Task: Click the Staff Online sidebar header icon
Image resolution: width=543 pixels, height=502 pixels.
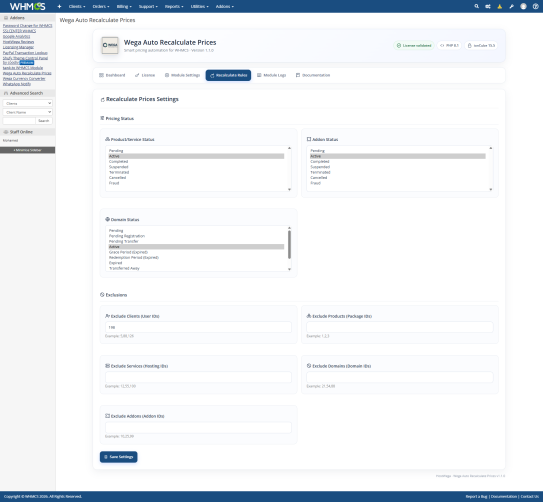Action: click(6, 132)
